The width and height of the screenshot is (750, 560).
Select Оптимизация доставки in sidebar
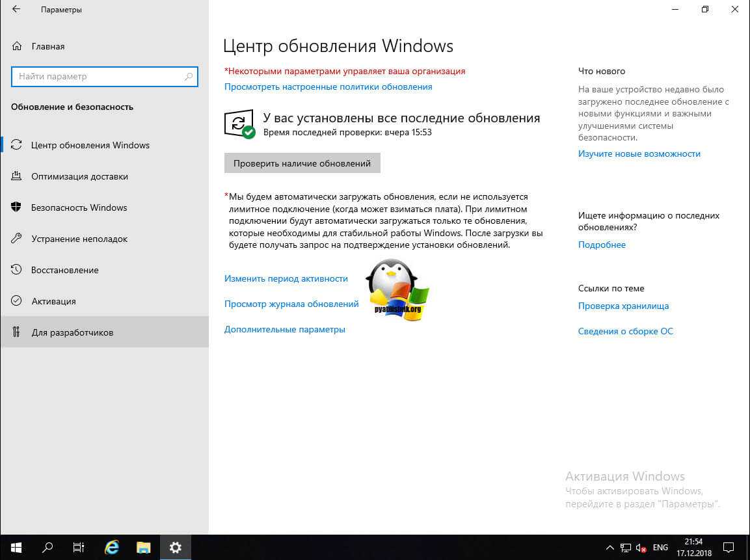coord(79,176)
